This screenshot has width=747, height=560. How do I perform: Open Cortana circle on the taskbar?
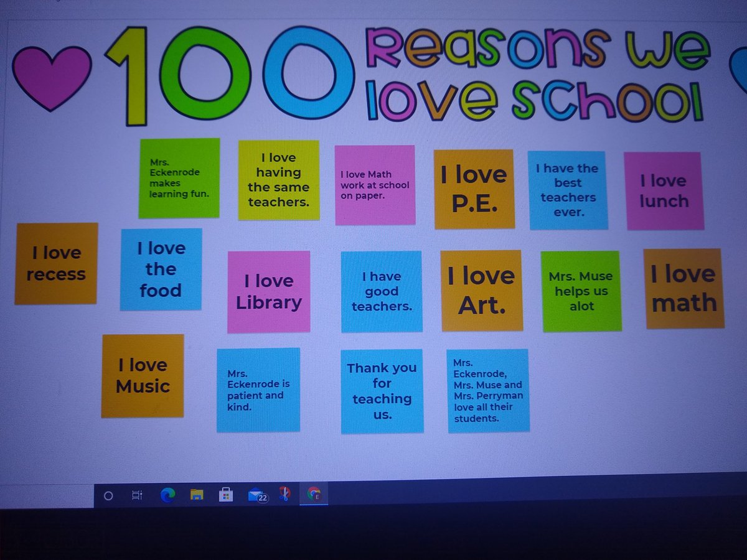[108, 496]
